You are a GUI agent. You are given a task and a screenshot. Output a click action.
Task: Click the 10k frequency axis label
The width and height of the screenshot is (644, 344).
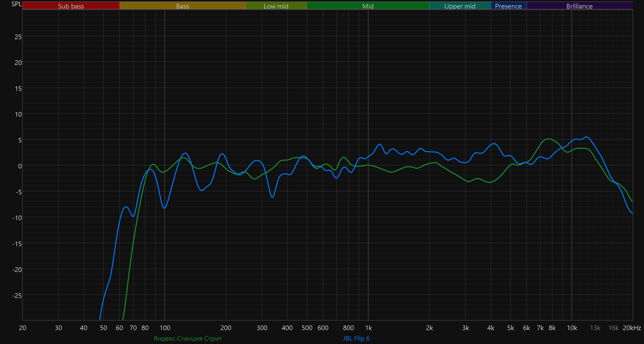(572, 328)
